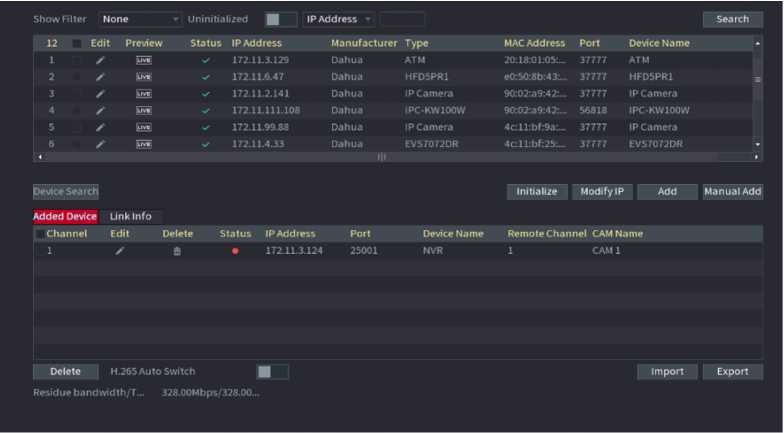Edit added NVR channel 1 with pencil

tap(120, 251)
